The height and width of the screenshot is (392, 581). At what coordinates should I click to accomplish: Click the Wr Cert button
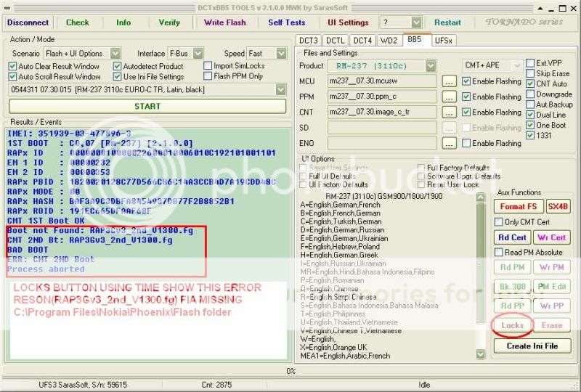click(x=551, y=237)
